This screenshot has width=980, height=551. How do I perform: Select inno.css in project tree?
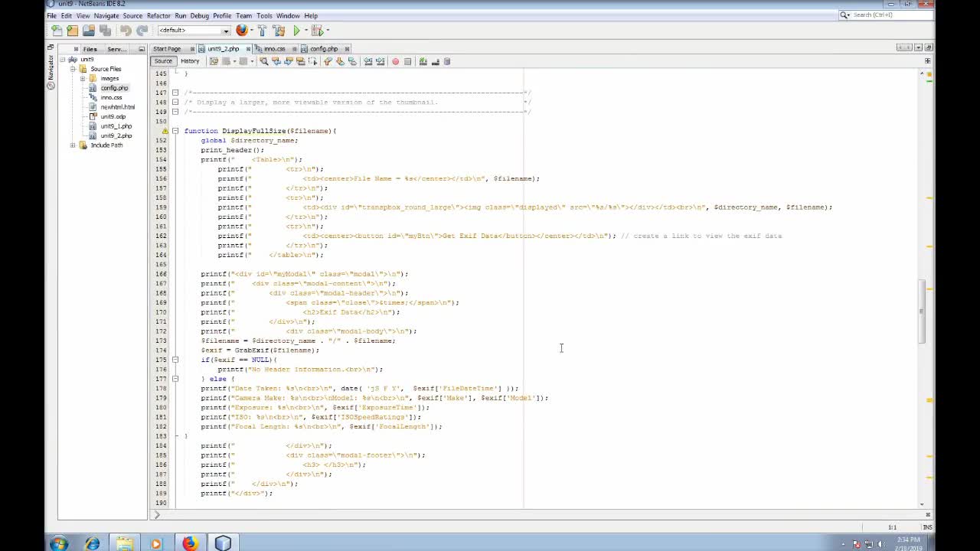[111, 97]
